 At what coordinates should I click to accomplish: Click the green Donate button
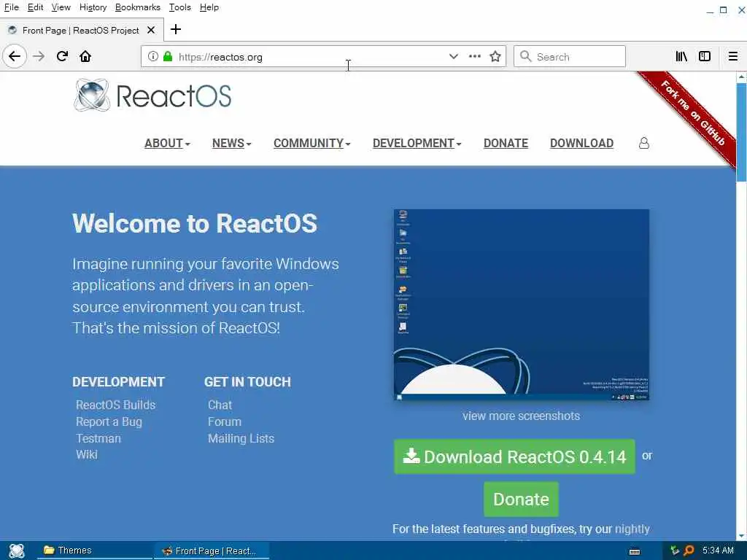coord(521,499)
